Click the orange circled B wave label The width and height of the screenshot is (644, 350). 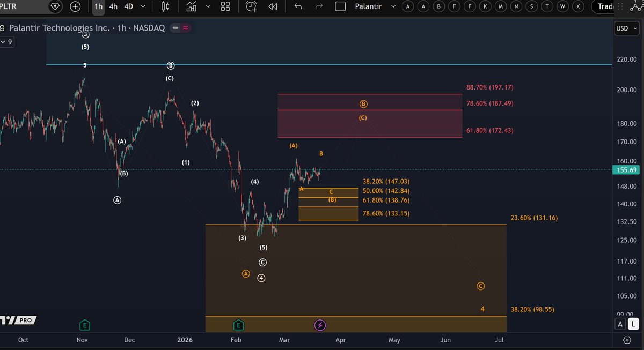tap(363, 104)
